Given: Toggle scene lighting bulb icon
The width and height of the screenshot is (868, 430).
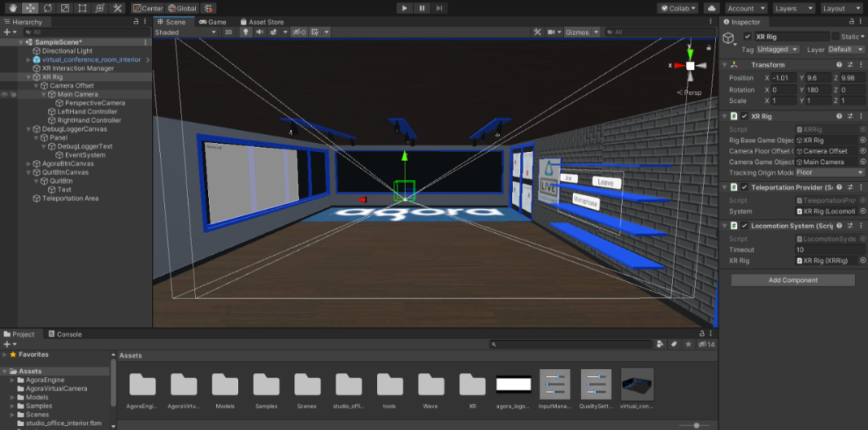Looking at the screenshot, I should (x=246, y=32).
